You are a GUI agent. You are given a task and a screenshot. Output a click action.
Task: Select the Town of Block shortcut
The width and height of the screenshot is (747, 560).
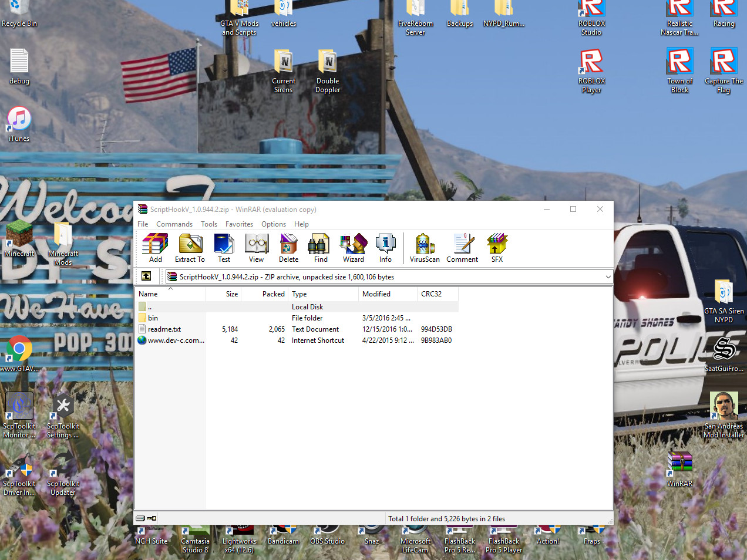[x=680, y=71]
